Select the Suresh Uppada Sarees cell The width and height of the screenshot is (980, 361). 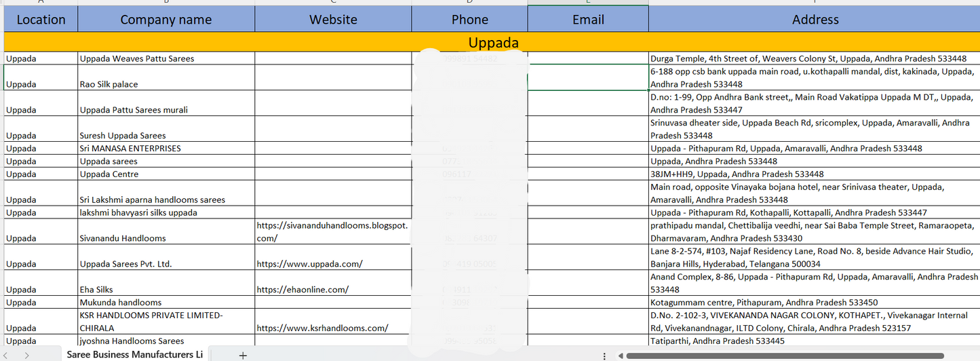click(x=166, y=130)
